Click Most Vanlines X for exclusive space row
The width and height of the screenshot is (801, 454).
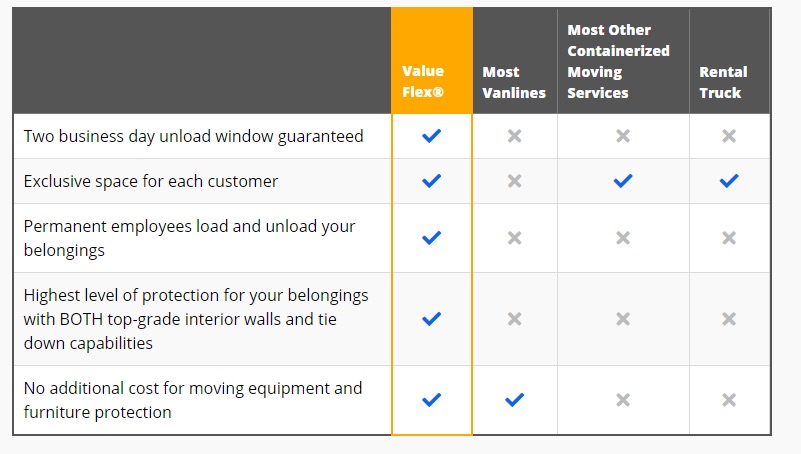click(x=514, y=181)
